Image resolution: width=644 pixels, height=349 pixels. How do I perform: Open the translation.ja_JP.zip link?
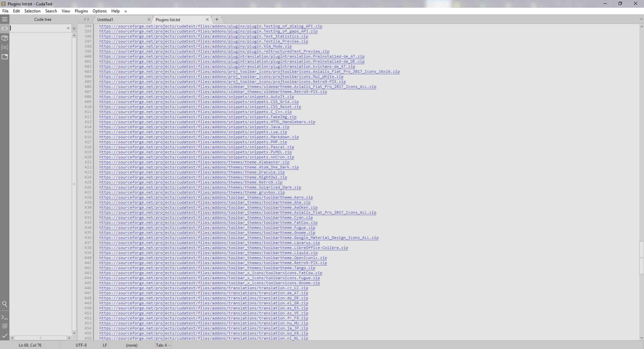[x=204, y=328]
